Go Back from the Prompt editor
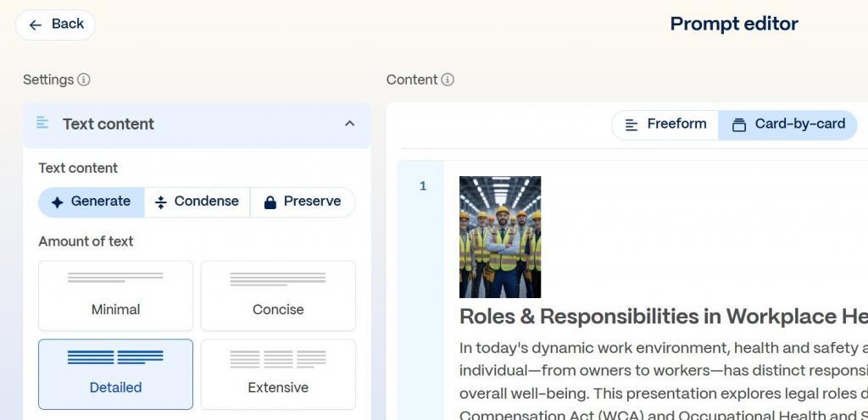This screenshot has width=868, height=420. 56,25
